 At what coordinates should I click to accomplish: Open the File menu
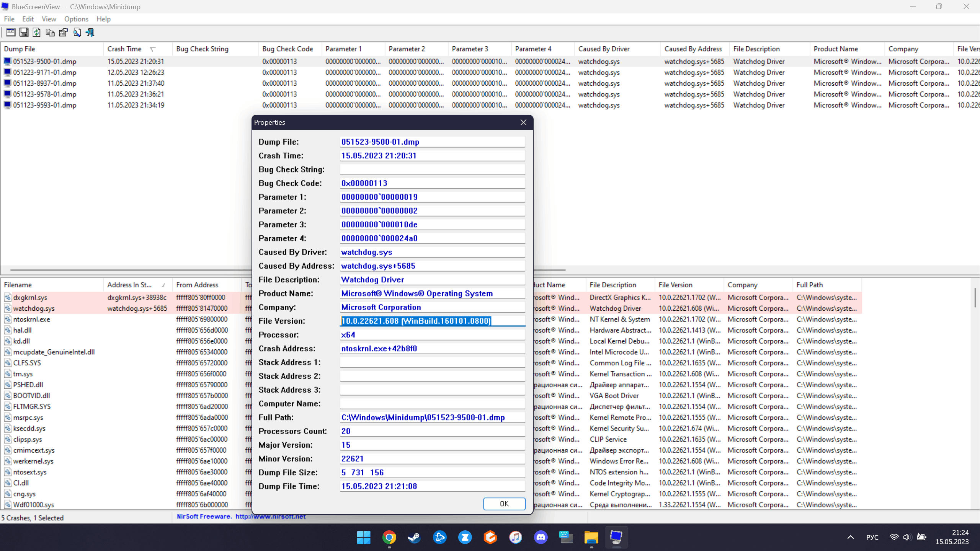9,19
